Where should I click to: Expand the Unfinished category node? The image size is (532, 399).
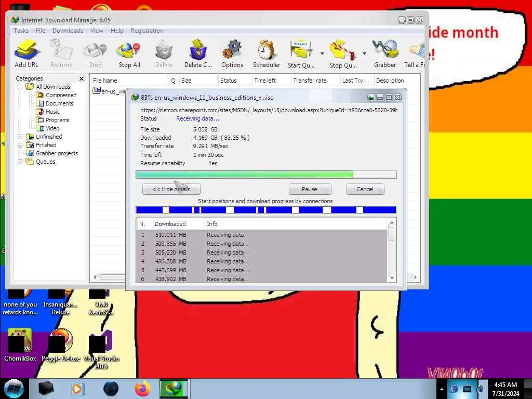[x=20, y=137]
